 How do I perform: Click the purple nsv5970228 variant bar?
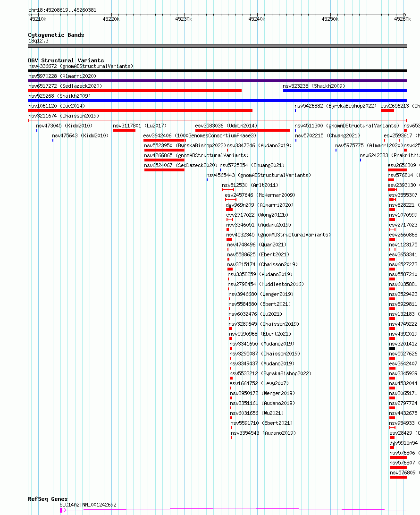coord(218,80)
